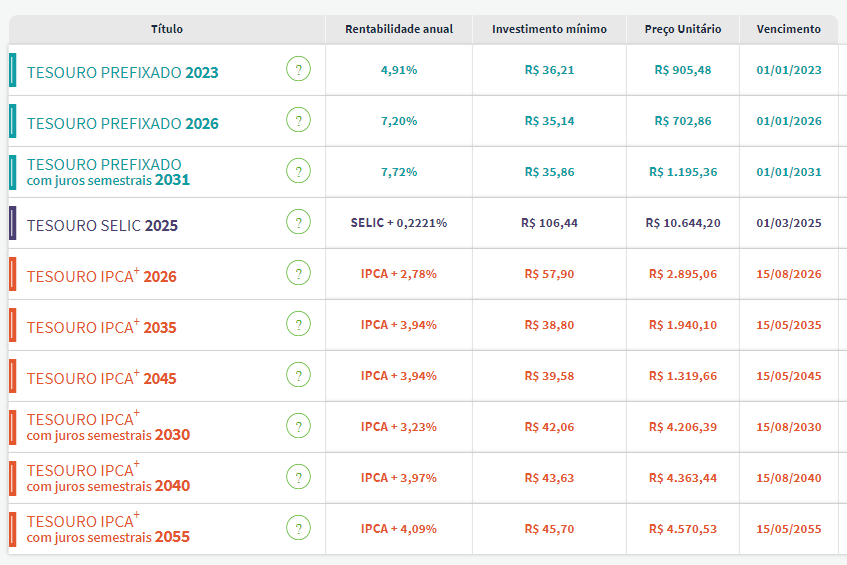The width and height of the screenshot is (847, 565).
Task: Show info icon for Tesouro Selic 2025
Action: click(x=298, y=222)
